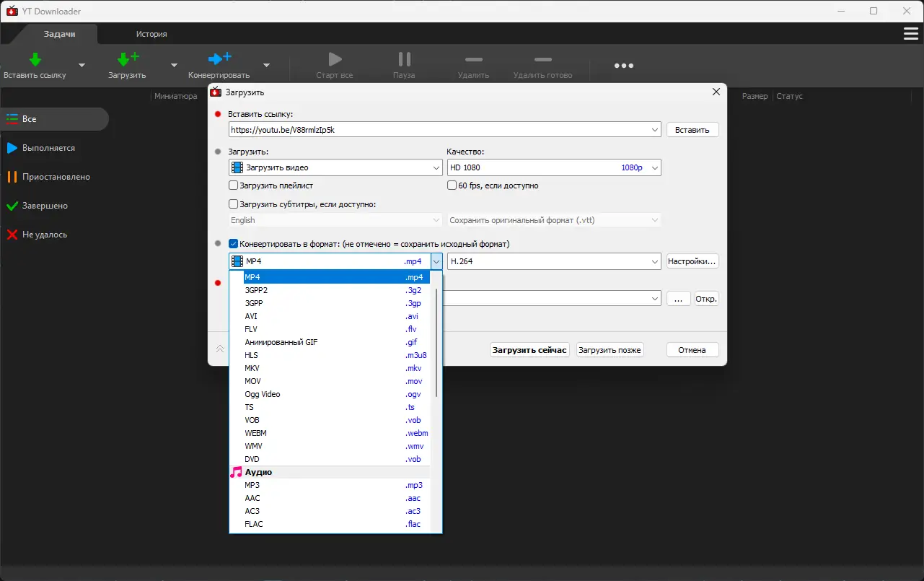
Task: Click the blue Конвертировать arrow icon
Action: [x=219, y=59]
